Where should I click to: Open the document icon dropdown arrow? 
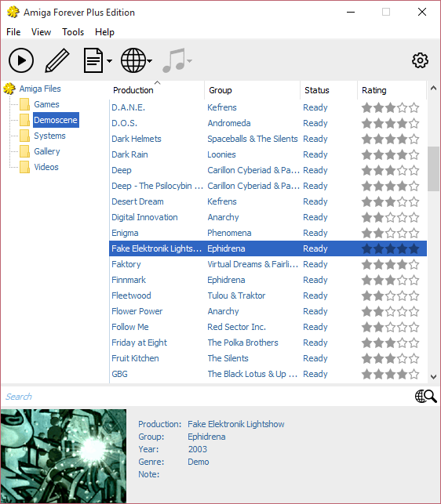pyautogui.click(x=109, y=61)
